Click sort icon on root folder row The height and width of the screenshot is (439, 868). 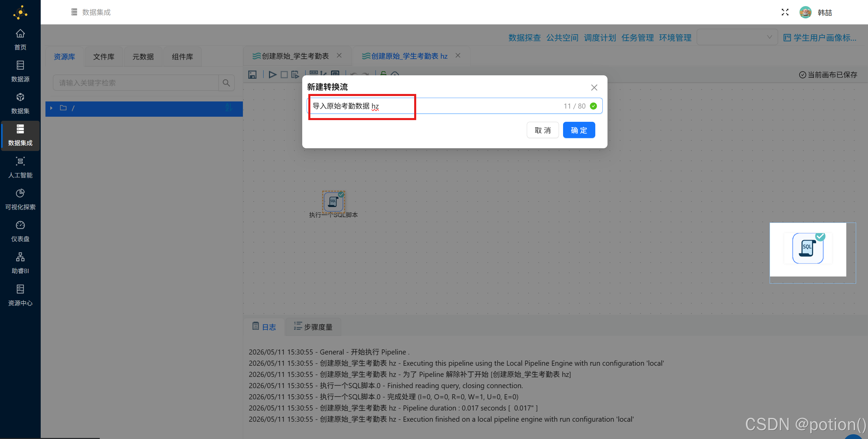229,108
